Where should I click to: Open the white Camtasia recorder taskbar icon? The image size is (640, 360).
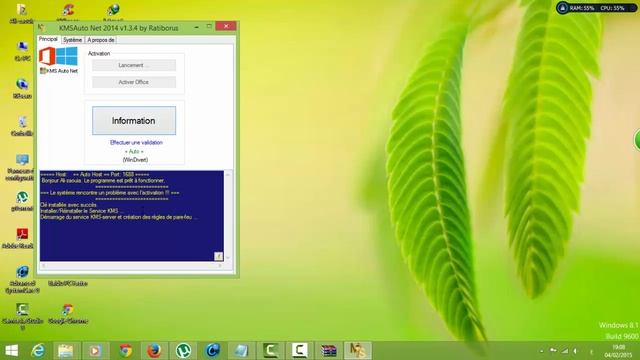tap(299, 351)
